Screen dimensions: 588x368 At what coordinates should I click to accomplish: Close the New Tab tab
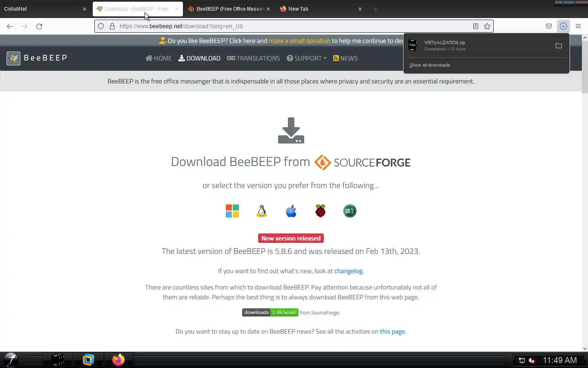coord(360,9)
